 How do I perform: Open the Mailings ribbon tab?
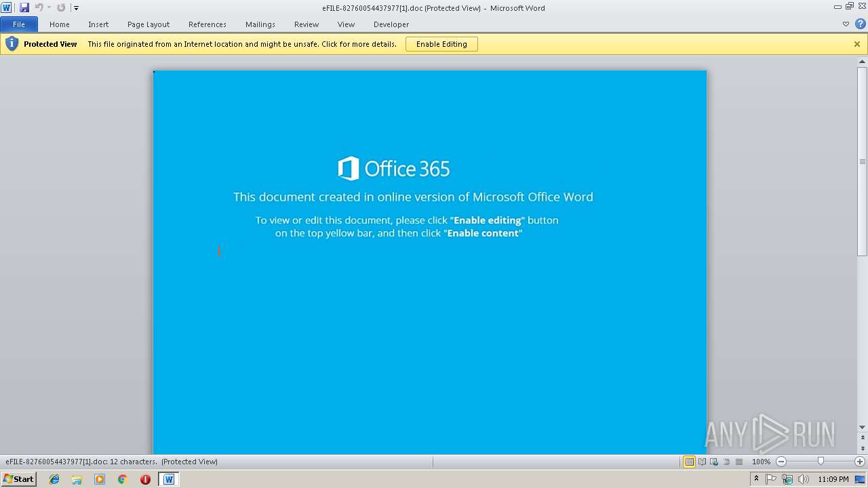point(260,24)
